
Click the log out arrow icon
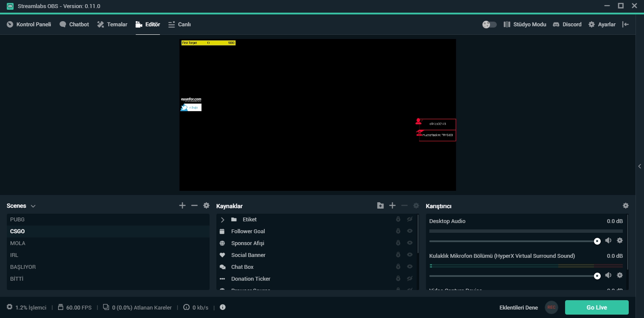625,24
